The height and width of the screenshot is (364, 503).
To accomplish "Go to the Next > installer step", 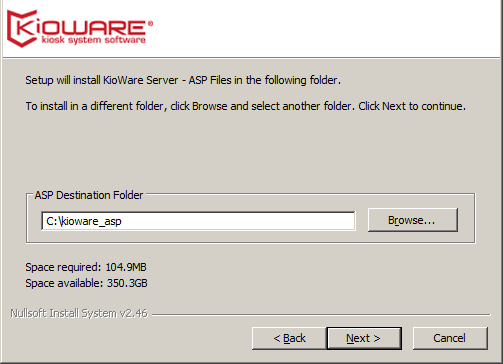I will 364,338.
